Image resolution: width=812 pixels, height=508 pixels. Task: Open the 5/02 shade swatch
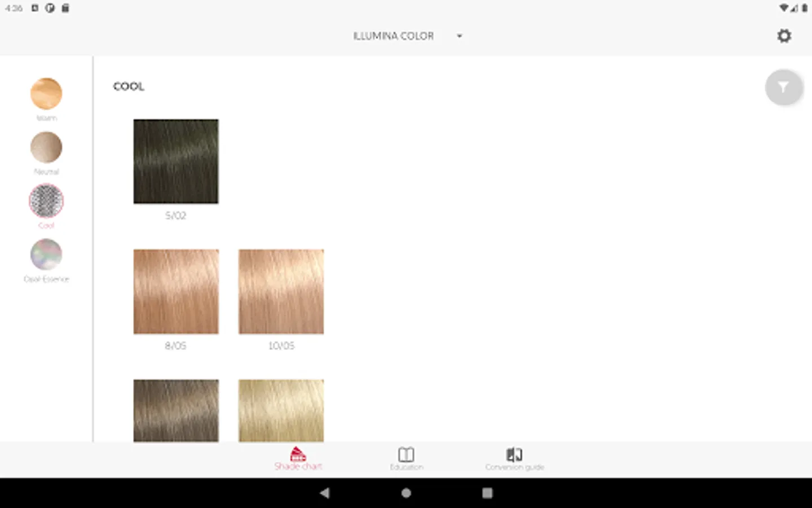coord(176,161)
